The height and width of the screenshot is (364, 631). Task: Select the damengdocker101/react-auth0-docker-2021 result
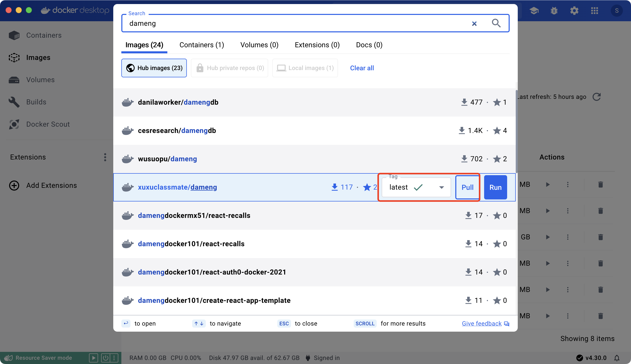[314, 272]
